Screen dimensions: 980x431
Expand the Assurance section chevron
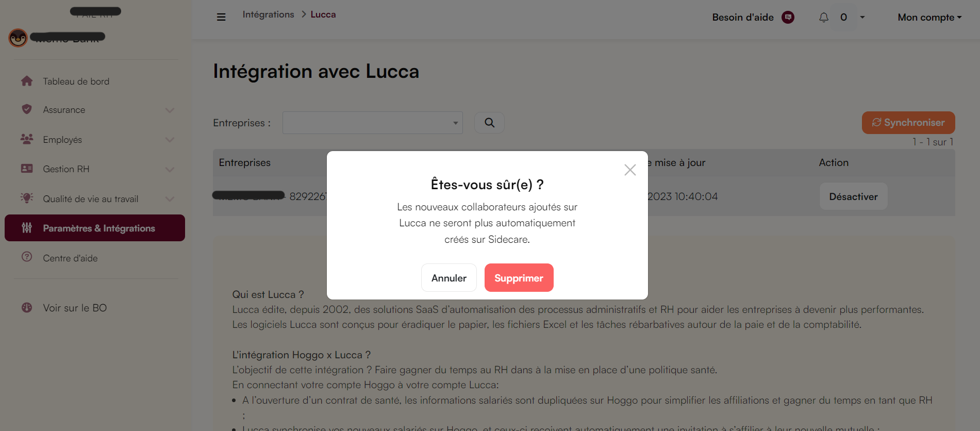[170, 109]
